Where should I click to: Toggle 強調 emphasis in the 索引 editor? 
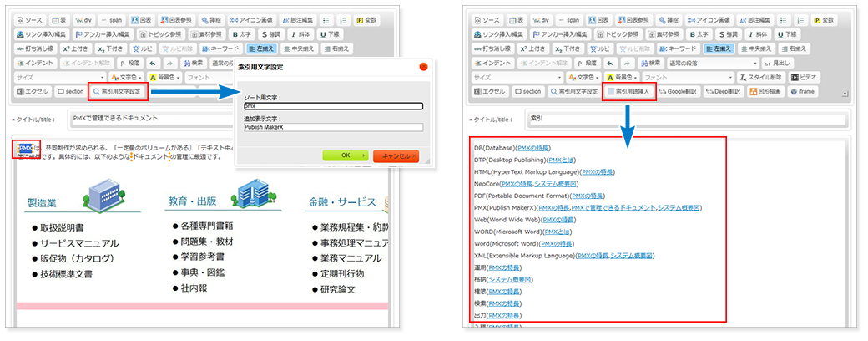pos(729,34)
